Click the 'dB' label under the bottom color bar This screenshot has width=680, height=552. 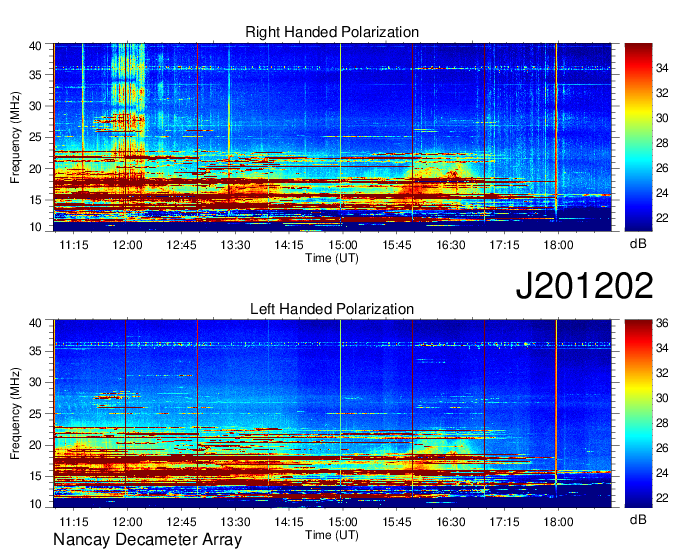pyautogui.click(x=638, y=519)
